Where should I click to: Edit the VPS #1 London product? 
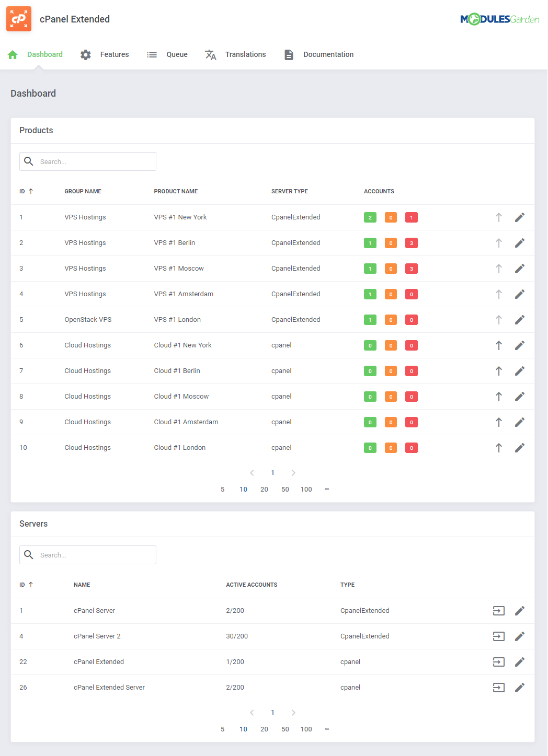(520, 320)
